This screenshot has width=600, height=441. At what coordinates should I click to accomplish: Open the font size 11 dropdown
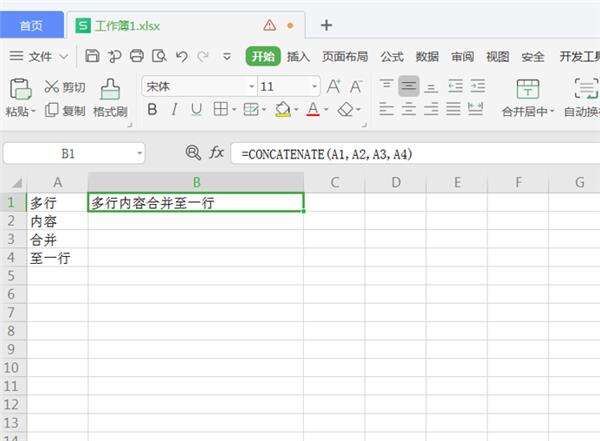pos(314,87)
